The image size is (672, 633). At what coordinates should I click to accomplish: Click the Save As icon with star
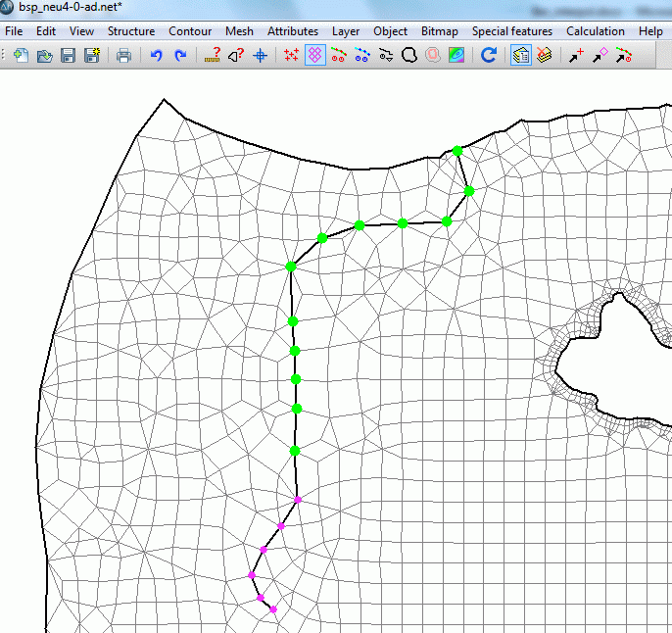(x=92, y=55)
